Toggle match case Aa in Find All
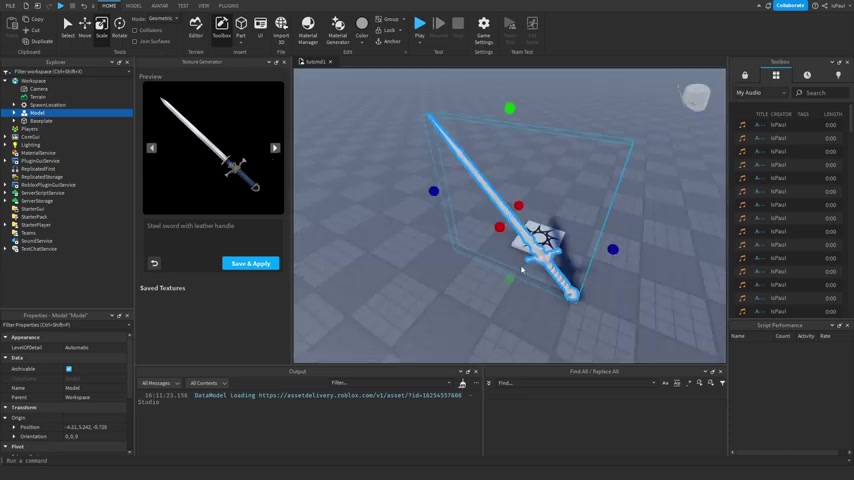This screenshot has height=480, width=854. point(665,383)
